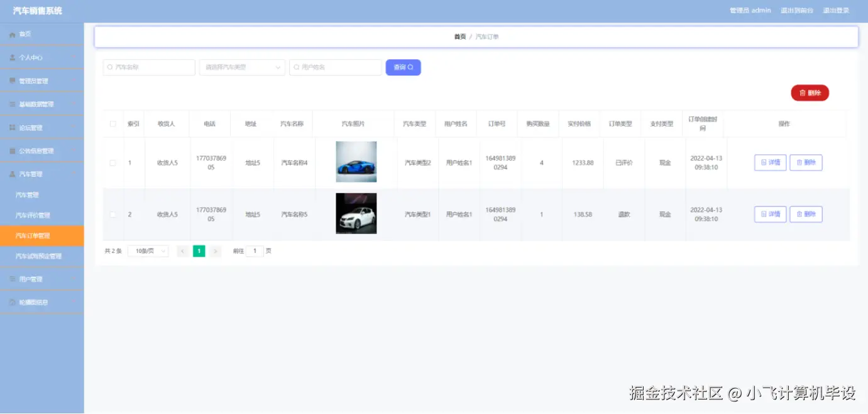Click the 汽车类型2 cell
This screenshot has width=868, height=414.
[417, 163]
